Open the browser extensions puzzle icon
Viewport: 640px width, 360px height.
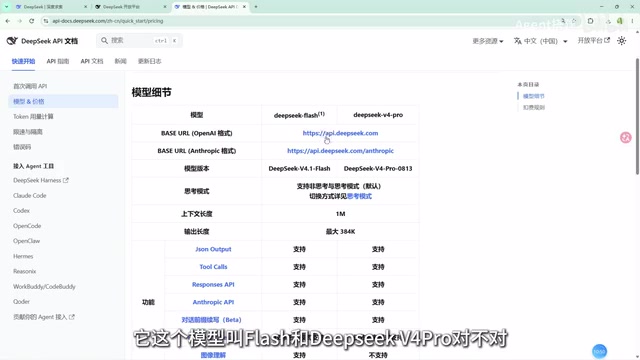(x=590, y=21)
